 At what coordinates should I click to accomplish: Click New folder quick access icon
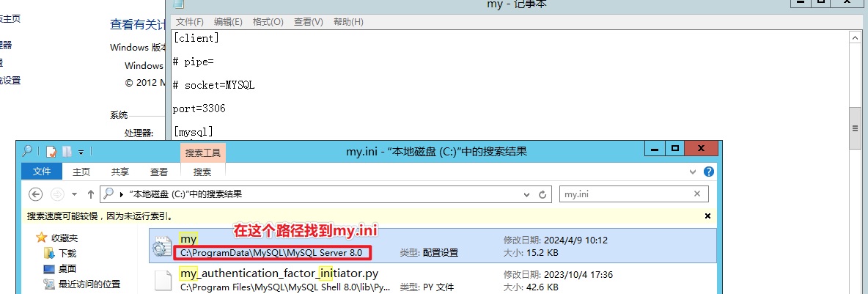[67, 152]
